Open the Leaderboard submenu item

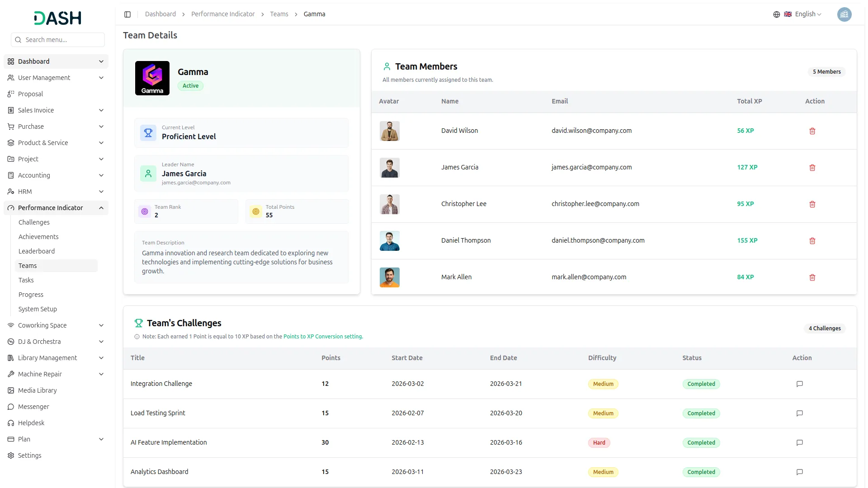click(x=37, y=251)
